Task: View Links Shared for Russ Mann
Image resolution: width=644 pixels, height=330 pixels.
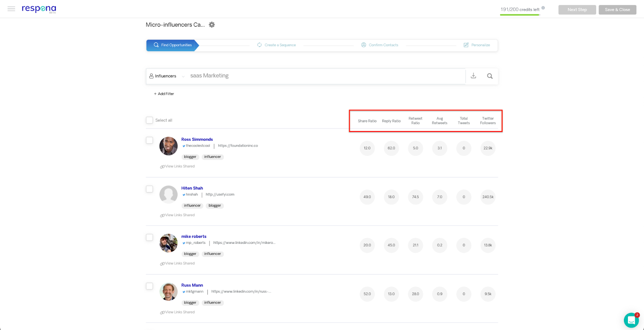Action: pos(178,312)
